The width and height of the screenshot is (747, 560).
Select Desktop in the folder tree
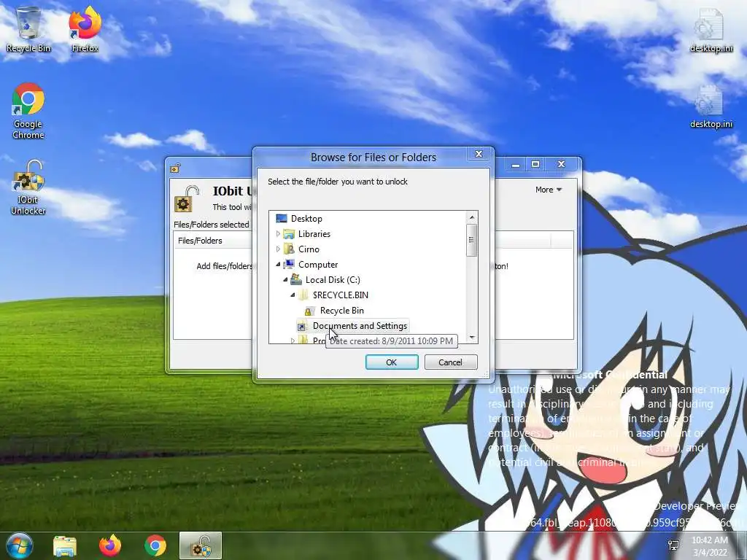click(x=306, y=219)
